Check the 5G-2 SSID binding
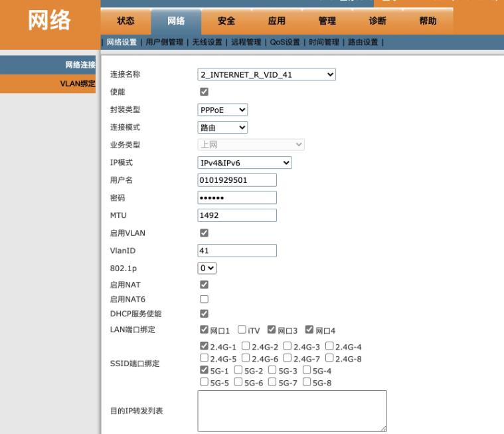Viewport: 504px width, 434px height. click(238, 370)
